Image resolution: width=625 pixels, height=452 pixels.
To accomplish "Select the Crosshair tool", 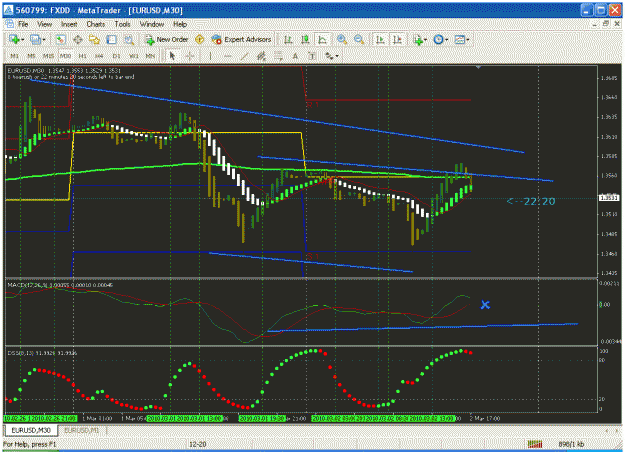I will point(189,56).
